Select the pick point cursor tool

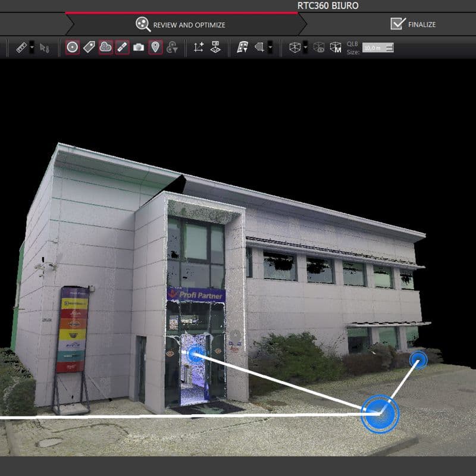[42, 46]
